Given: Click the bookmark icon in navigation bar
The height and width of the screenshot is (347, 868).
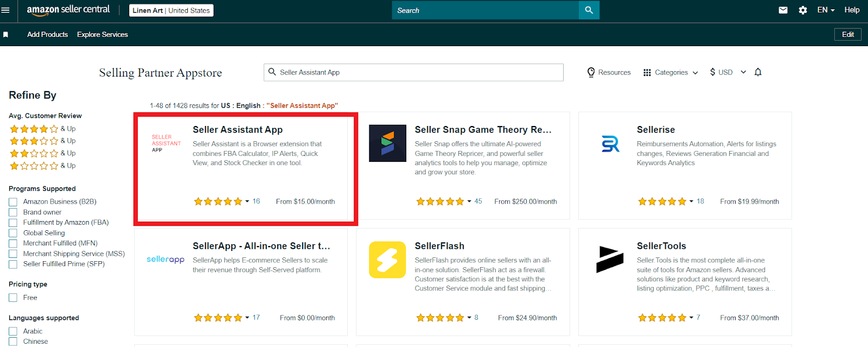Looking at the screenshot, I should [6, 34].
